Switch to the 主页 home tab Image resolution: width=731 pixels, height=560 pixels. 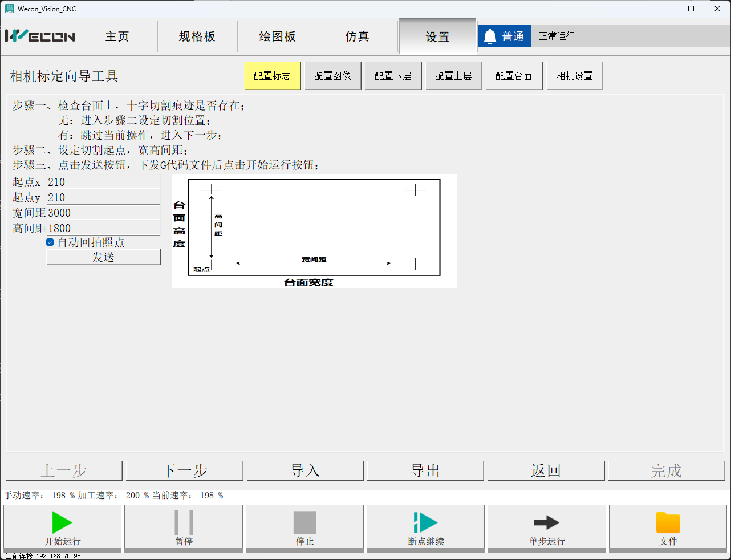coord(117,36)
